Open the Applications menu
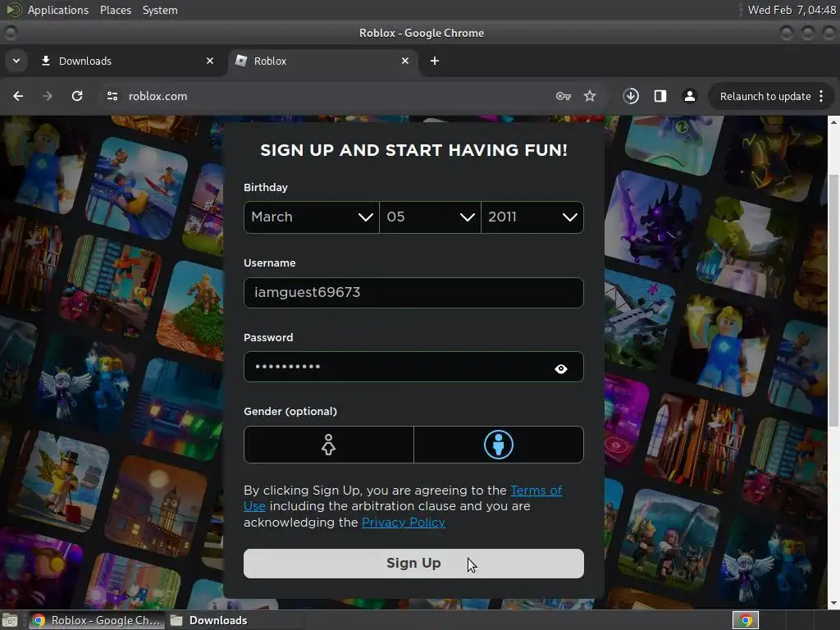 pyautogui.click(x=58, y=10)
